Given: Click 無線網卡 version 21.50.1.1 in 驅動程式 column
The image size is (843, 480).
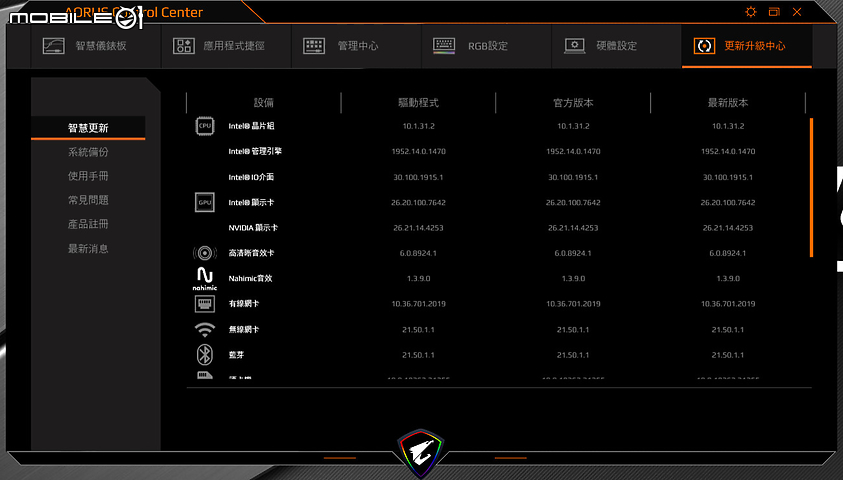Looking at the screenshot, I should 418,329.
